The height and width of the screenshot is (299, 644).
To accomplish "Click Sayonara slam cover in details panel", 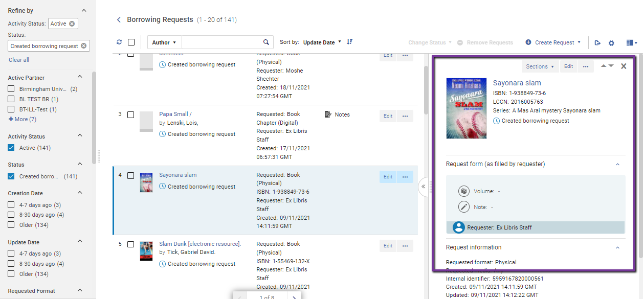I will point(467,108).
